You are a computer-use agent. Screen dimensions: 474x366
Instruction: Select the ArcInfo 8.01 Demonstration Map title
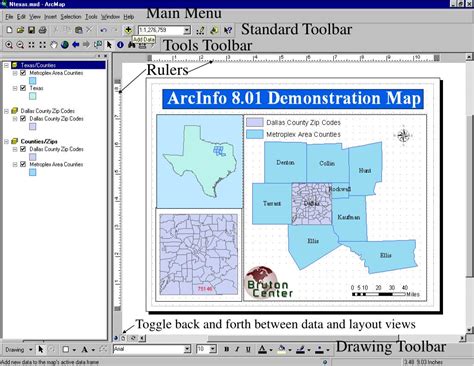tap(293, 99)
